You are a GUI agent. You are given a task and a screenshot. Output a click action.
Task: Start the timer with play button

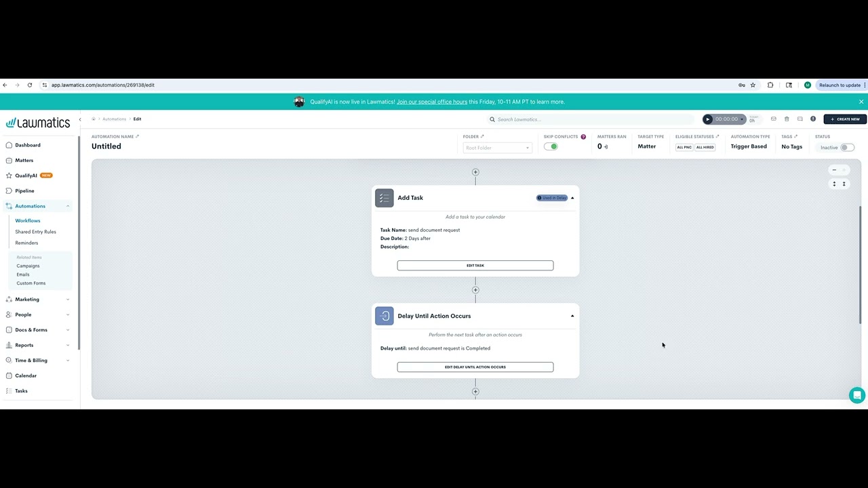click(707, 119)
